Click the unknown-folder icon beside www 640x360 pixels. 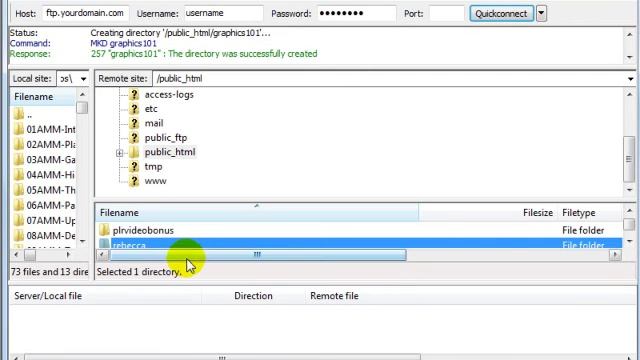click(x=134, y=181)
